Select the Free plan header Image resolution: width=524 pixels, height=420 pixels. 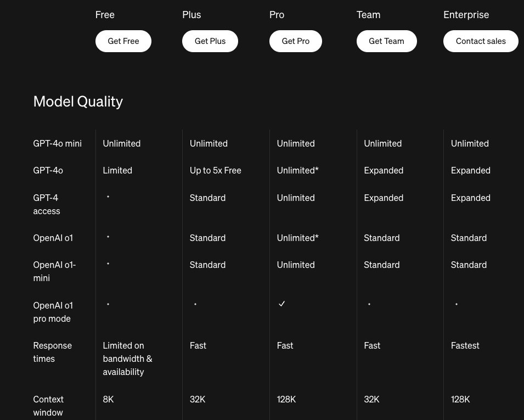tap(105, 15)
